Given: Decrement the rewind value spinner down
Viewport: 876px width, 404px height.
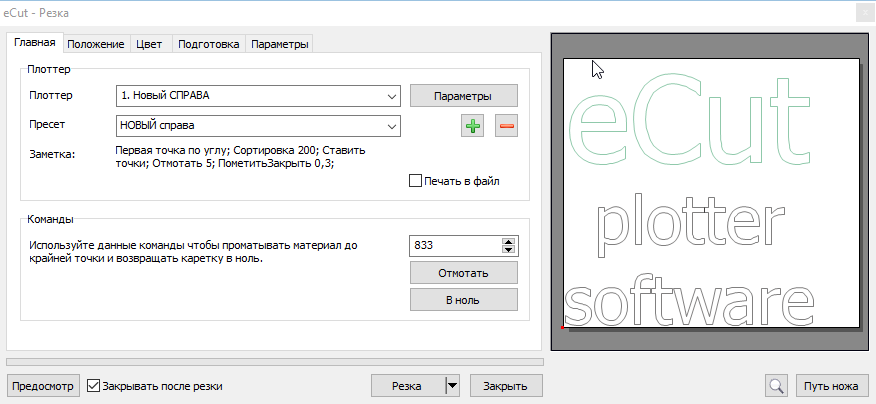Looking at the screenshot, I should click(x=508, y=249).
